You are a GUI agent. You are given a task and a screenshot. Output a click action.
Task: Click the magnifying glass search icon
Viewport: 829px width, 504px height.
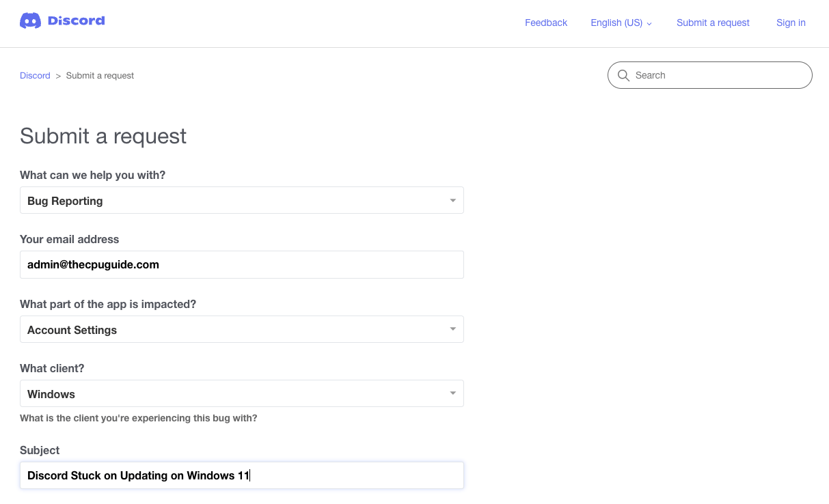click(x=623, y=75)
